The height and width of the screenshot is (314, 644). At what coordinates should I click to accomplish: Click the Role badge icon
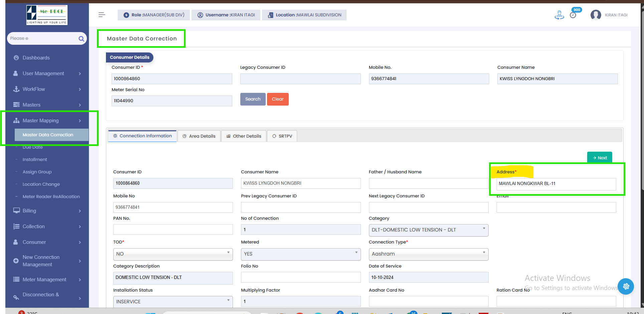pos(126,15)
